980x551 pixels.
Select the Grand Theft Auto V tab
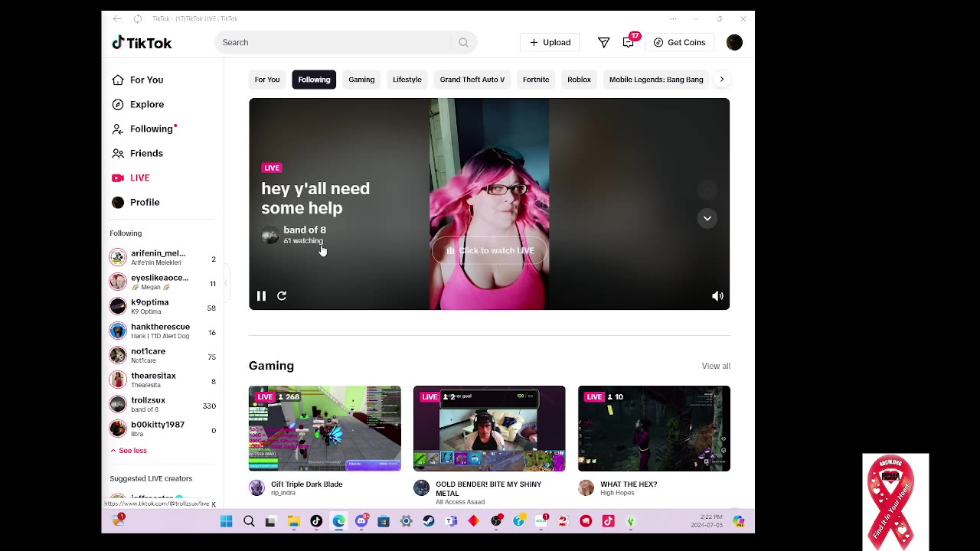472,80
